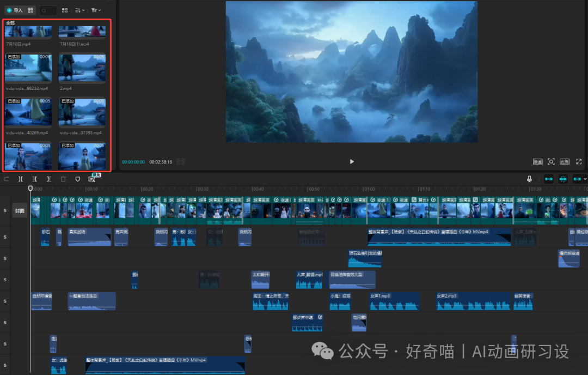588x375 pixels.
Task: Click the redo arrow icon
Action: [7, 179]
